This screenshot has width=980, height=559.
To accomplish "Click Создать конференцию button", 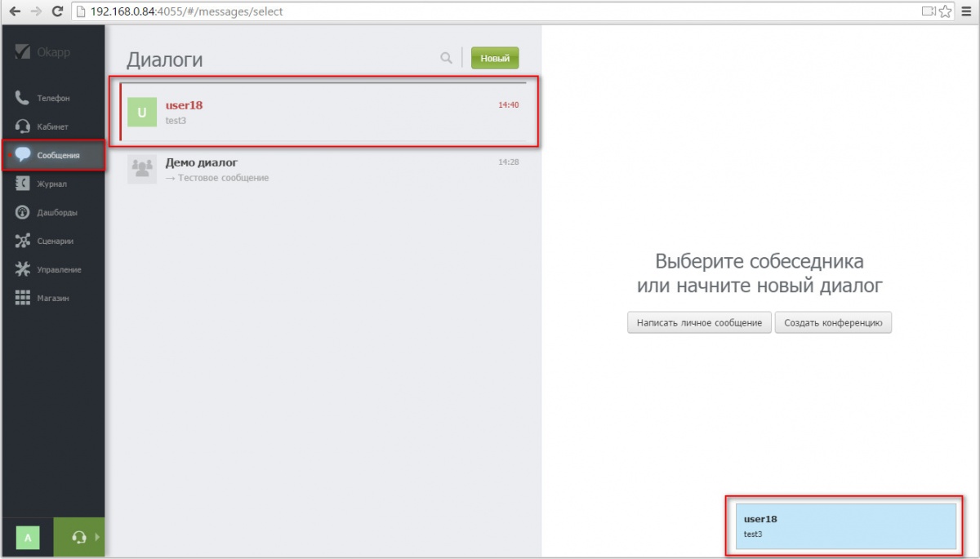I will 833,322.
